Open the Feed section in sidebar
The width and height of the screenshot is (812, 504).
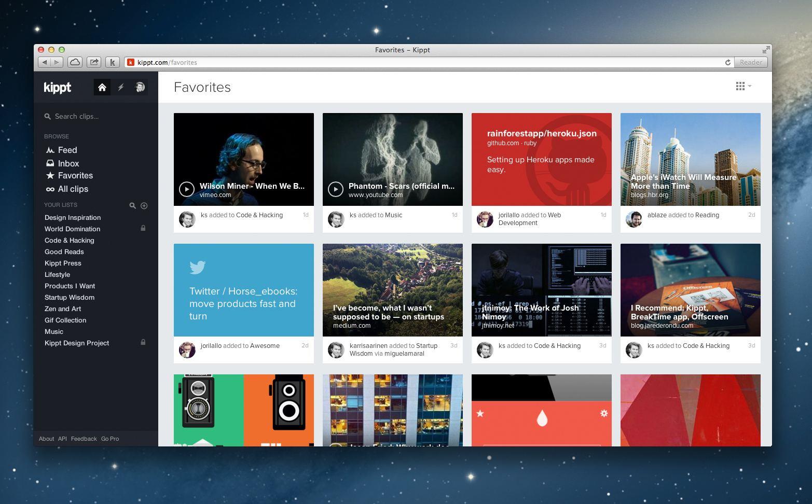67,150
